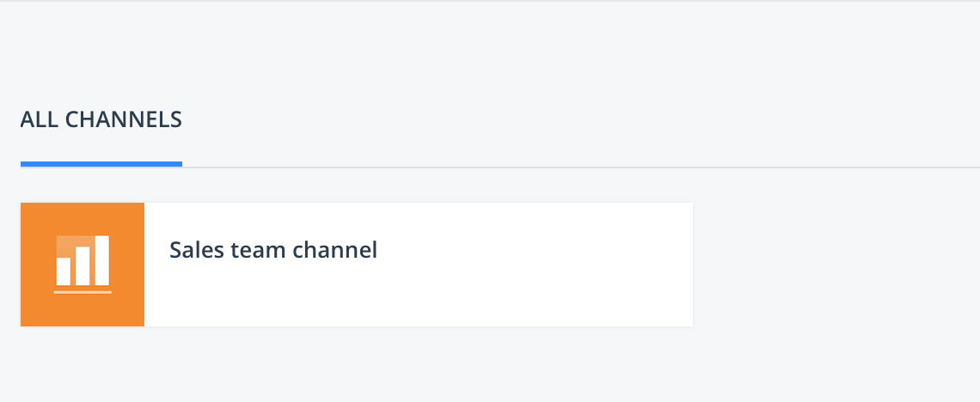Viewport: 980px width, 402px height.
Task: Select the tallest bar in chart icon
Action: 102,260
